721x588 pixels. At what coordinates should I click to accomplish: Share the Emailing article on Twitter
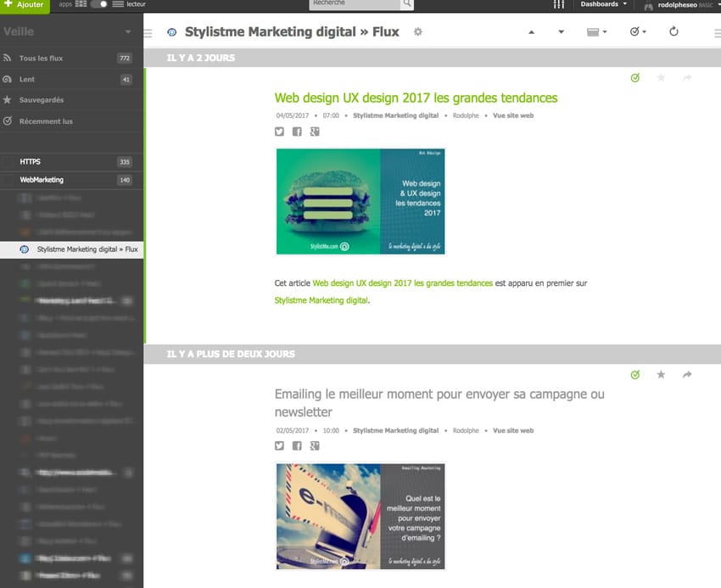[279, 445]
